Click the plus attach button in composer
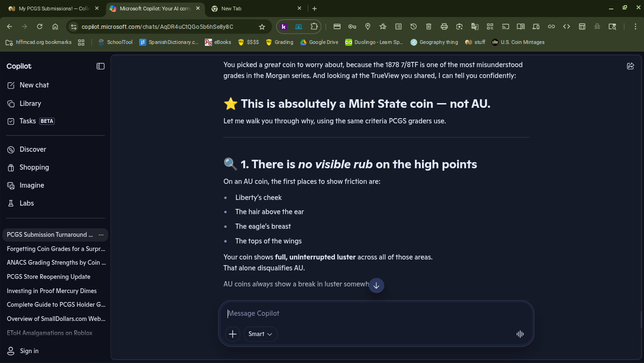Image resolution: width=644 pixels, height=363 pixels. point(232,334)
